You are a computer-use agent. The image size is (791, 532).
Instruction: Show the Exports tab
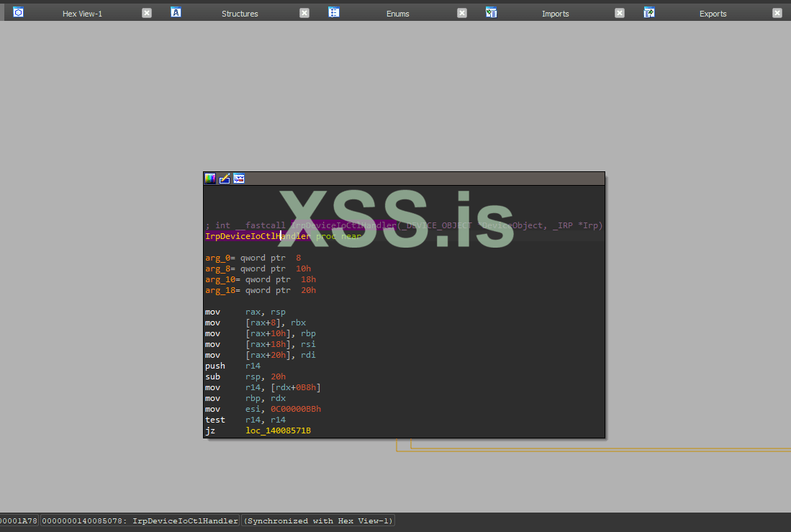tap(713, 14)
